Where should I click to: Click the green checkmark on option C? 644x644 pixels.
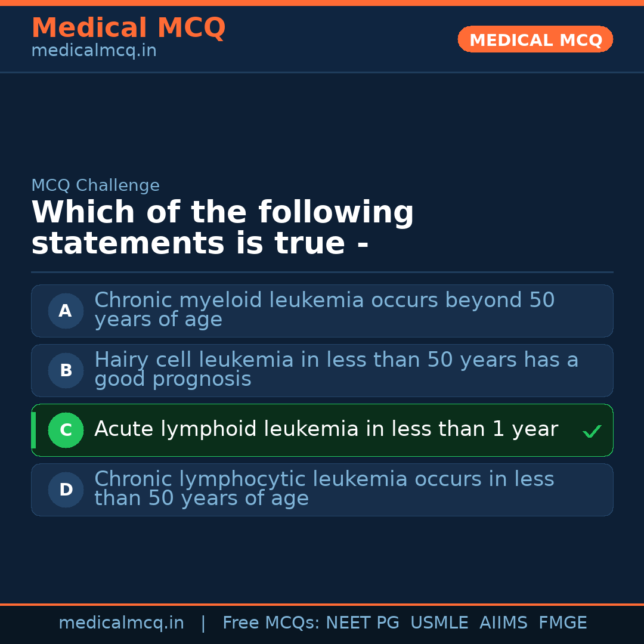click(592, 431)
